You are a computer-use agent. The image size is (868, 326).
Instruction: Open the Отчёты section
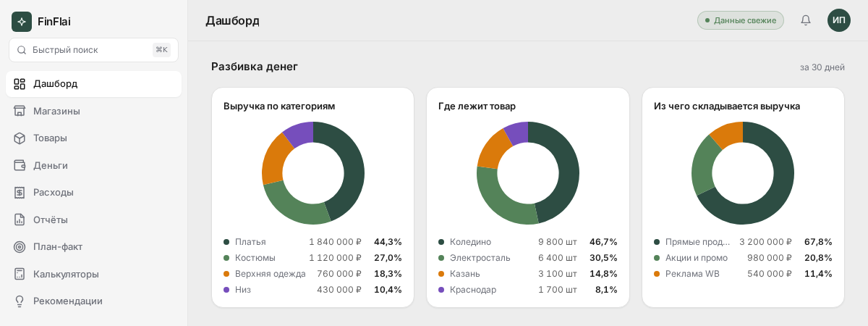[x=93, y=220]
